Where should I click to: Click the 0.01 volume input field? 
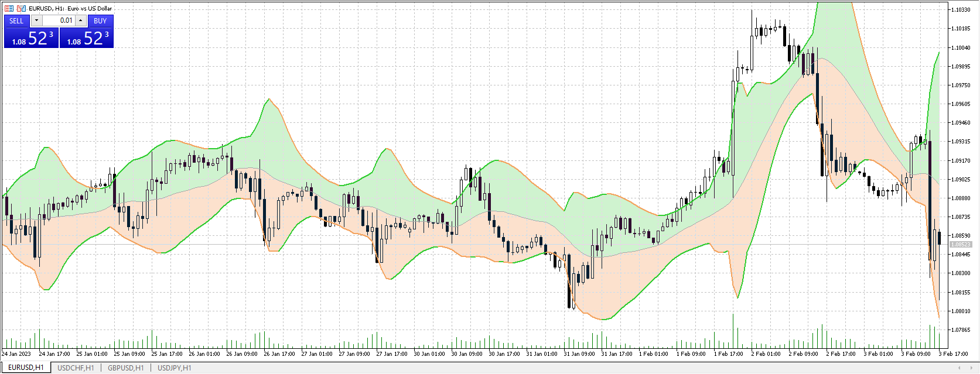59,20
